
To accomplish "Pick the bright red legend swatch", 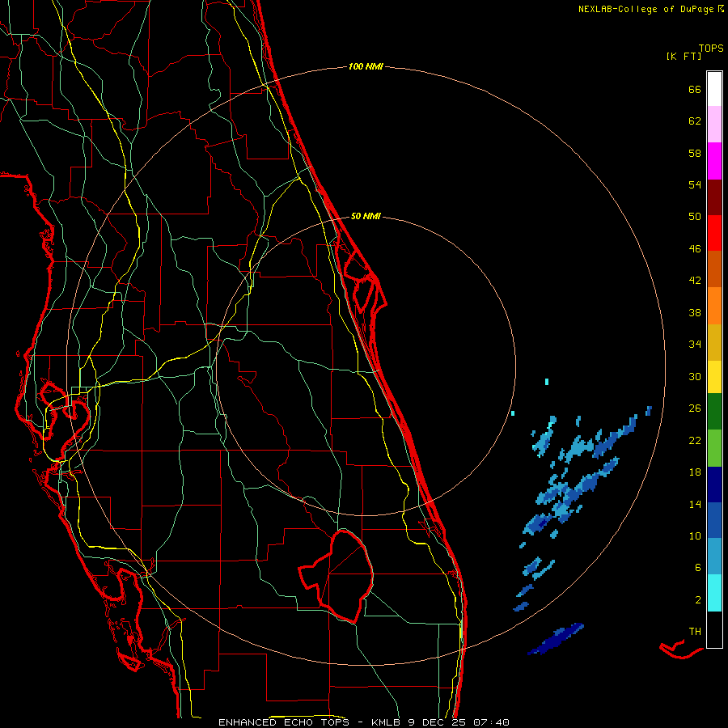I will (714, 233).
